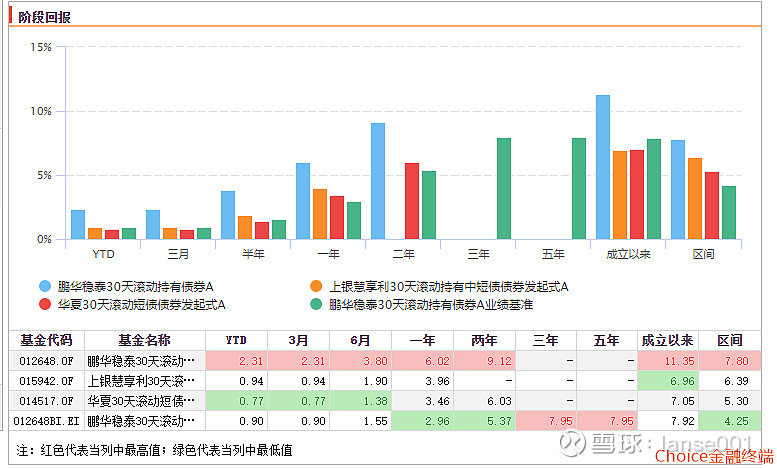Screen dimensions: 777x468
Task: Select fund code 012648BI.EI
Action: coord(46,421)
